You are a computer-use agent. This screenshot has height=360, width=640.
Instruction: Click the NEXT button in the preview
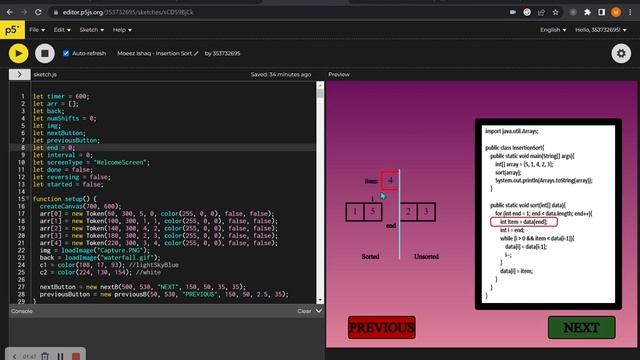click(x=582, y=327)
